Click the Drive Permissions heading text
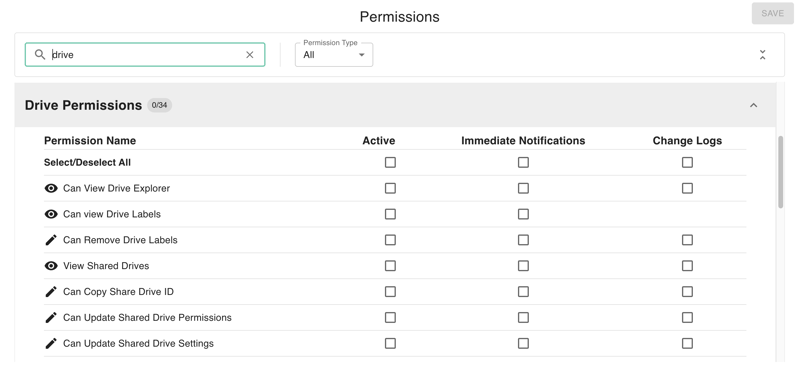Image resolution: width=800 pixels, height=371 pixels. [x=83, y=105]
